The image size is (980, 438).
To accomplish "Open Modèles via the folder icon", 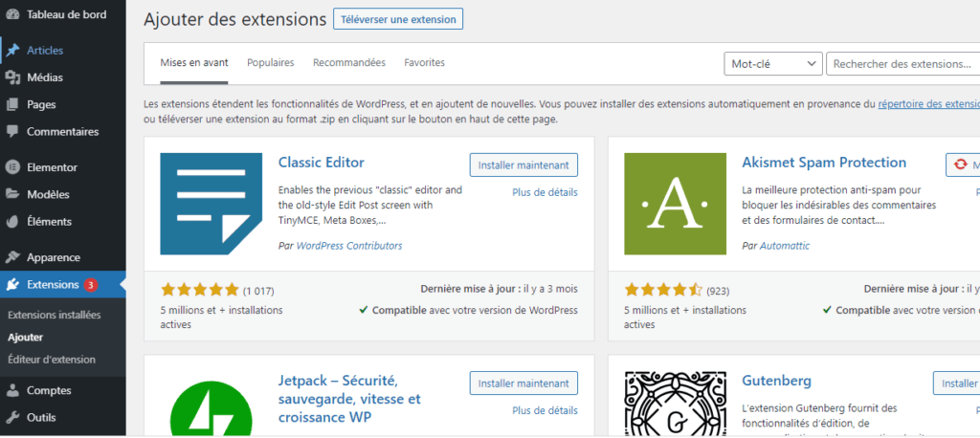I will pos(12,194).
